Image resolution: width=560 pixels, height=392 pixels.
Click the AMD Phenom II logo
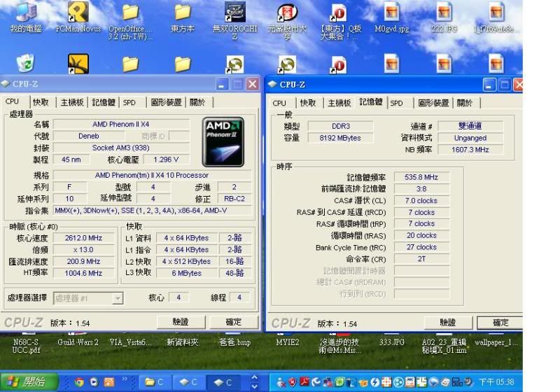point(223,142)
